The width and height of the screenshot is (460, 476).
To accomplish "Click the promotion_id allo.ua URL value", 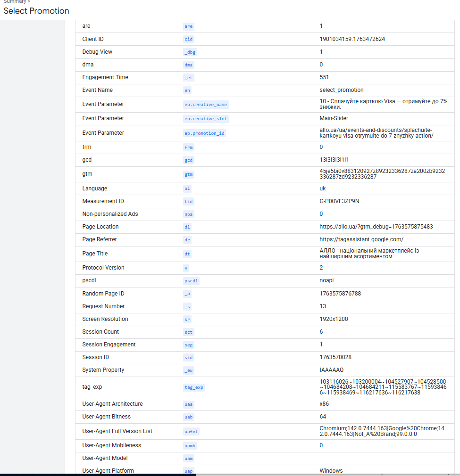I will click(x=376, y=132).
